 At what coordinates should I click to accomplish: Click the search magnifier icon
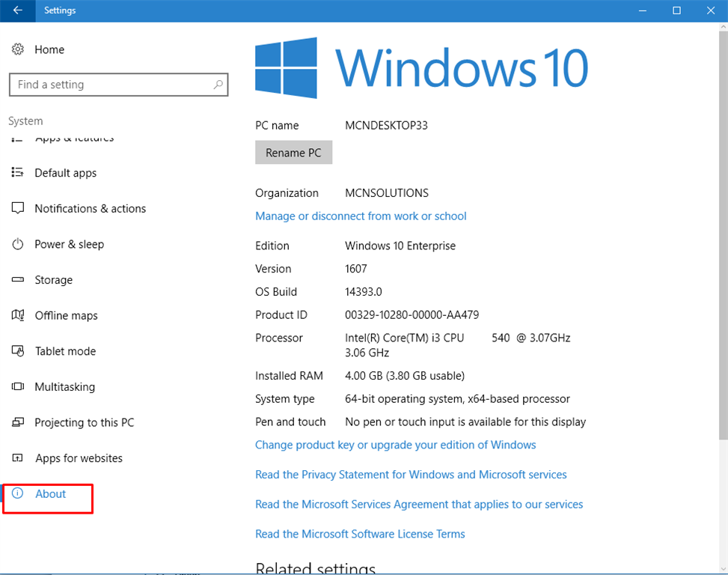pyautogui.click(x=218, y=85)
